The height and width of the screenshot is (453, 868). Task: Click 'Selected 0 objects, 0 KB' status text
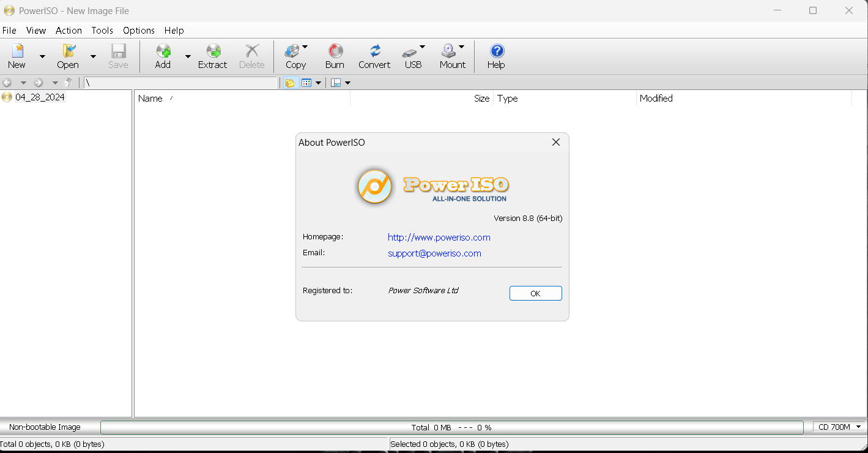click(x=449, y=444)
